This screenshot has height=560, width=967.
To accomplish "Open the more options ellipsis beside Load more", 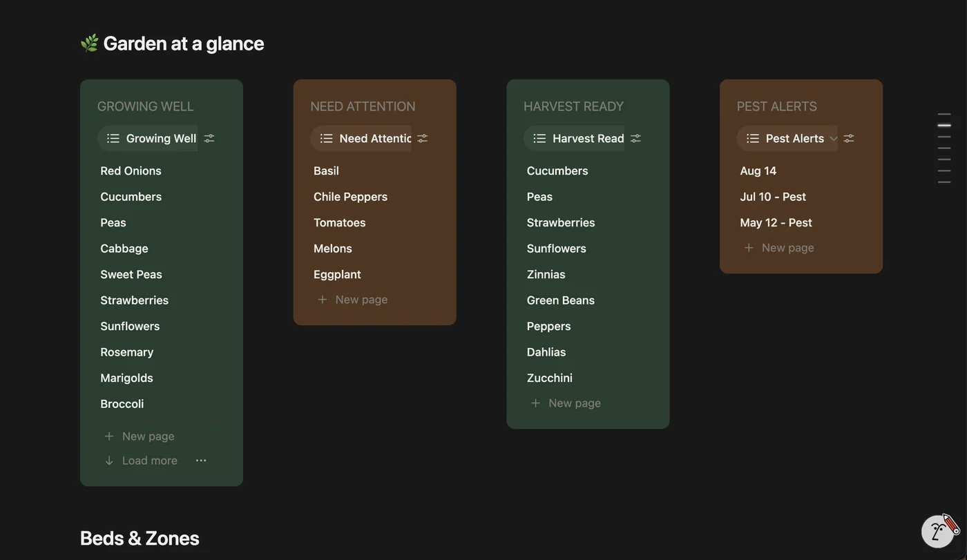I will click(x=201, y=461).
